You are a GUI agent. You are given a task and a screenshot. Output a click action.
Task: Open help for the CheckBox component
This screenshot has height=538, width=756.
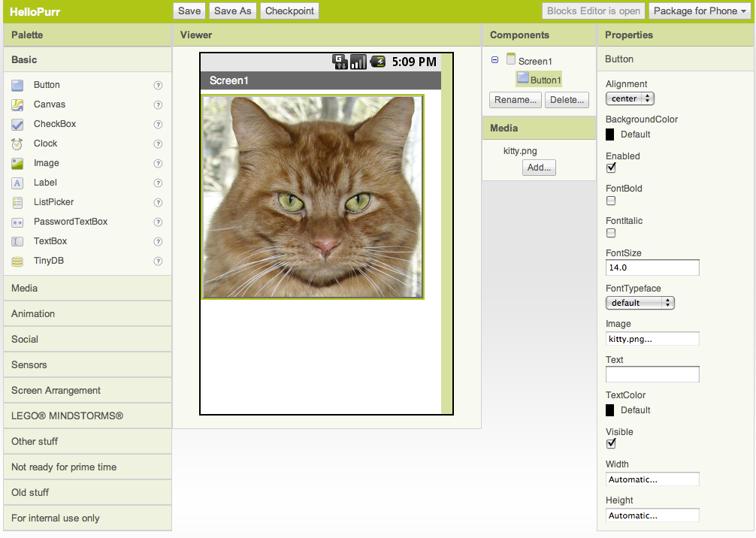pyautogui.click(x=158, y=125)
